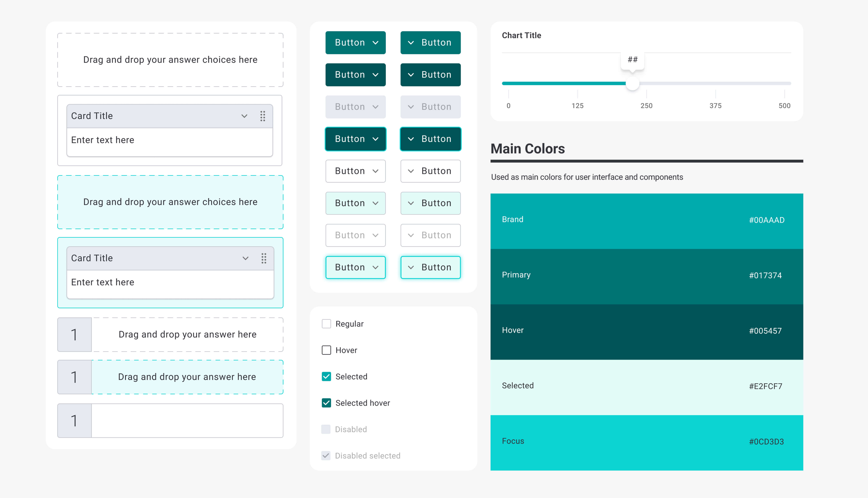Click the chevron on the first Card Title header

pyautogui.click(x=244, y=116)
